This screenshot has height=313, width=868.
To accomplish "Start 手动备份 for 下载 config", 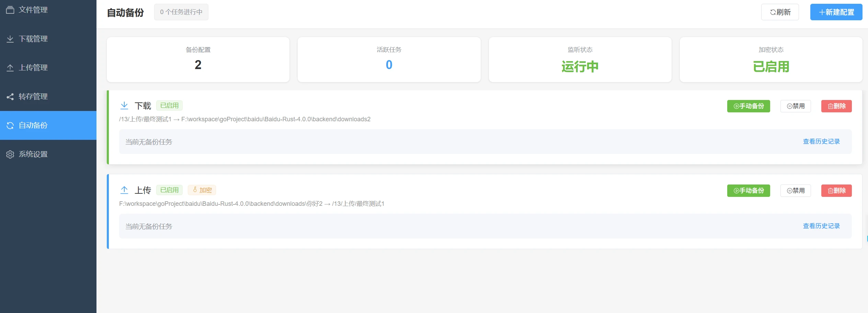I will click(749, 106).
